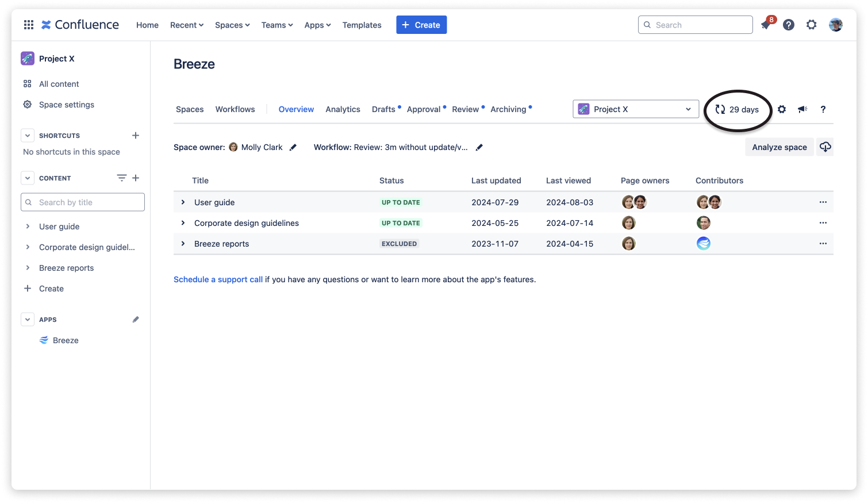Switch to the Workflows tab
The width and height of the screenshot is (868, 503).
click(235, 109)
